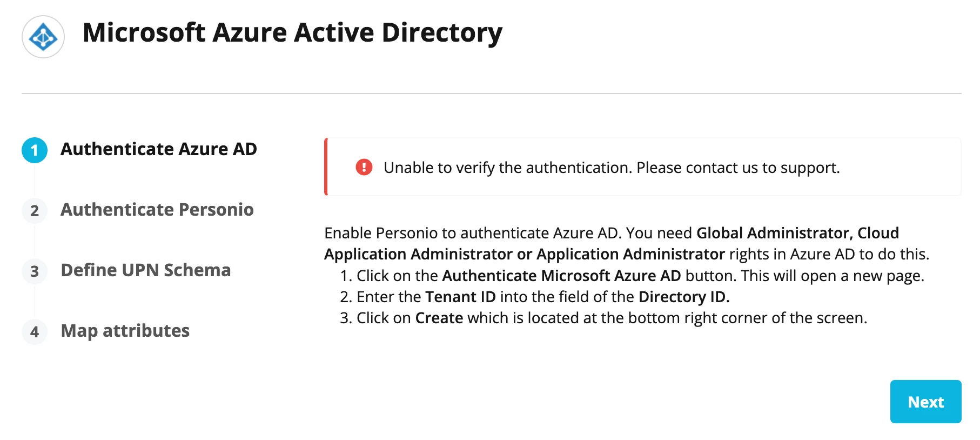This screenshot has height=440, width=980.
Task: Open the Authenticate Personio step
Action: (157, 210)
